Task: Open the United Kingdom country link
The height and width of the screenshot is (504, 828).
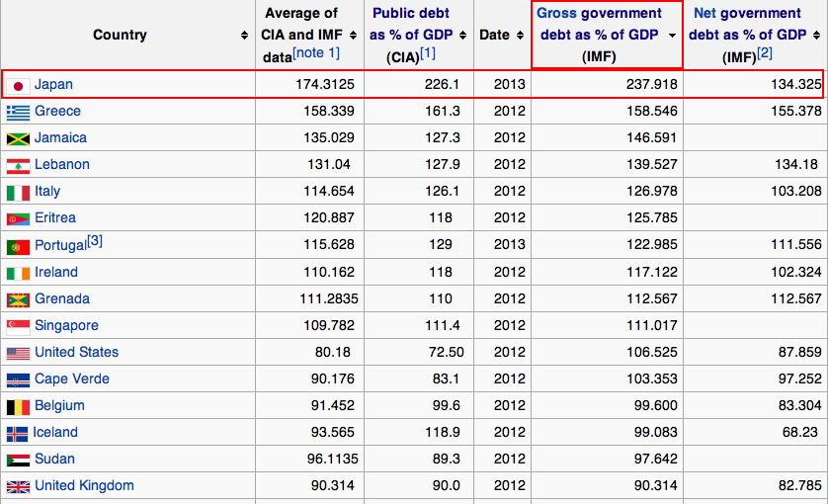Action: click(84, 485)
